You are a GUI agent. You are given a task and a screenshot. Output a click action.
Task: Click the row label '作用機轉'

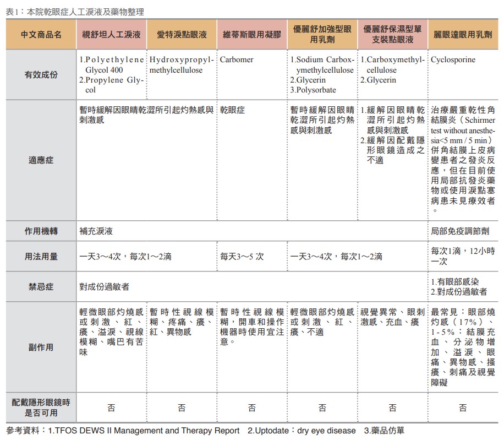41,231
